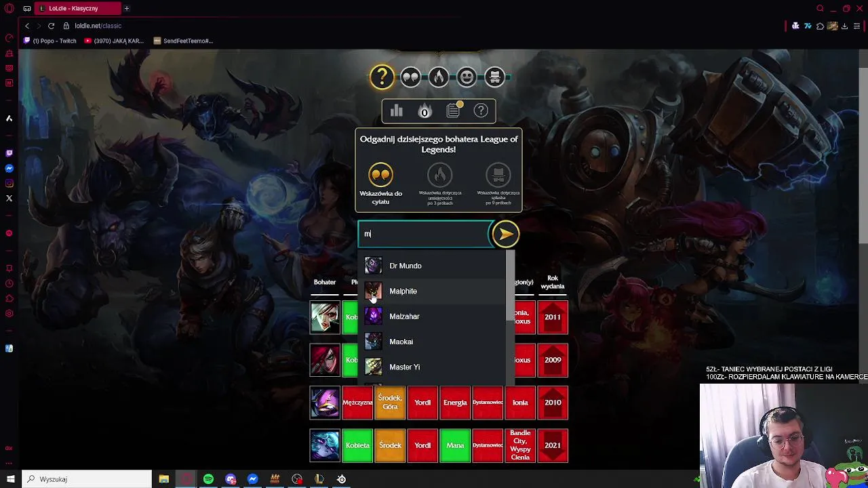Viewport: 868px width, 488px height.
Task: Open Spotify from the taskbar
Action: click(208, 479)
